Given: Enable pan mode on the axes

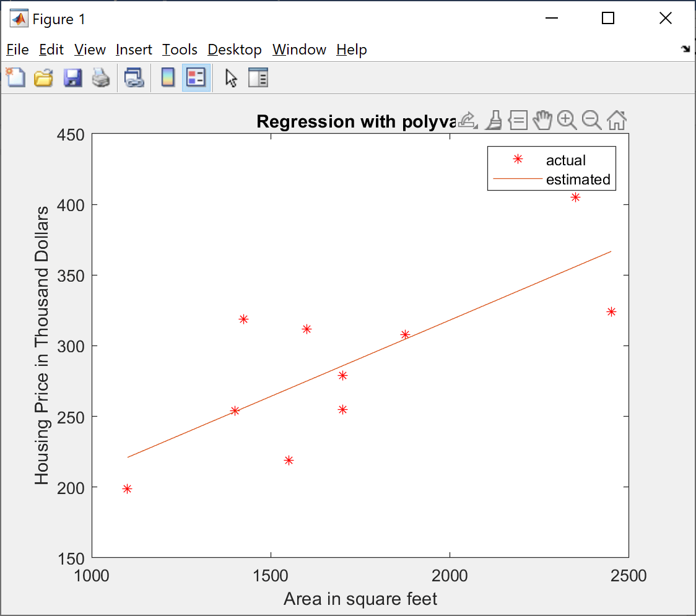Looking at the screenshot, I should pos(542,119).
